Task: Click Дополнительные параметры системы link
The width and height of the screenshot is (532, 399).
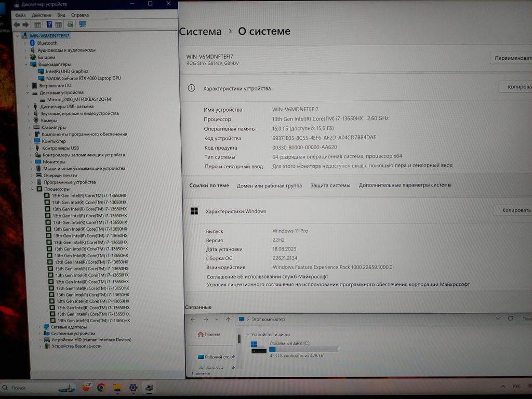Action: [405, 185]
